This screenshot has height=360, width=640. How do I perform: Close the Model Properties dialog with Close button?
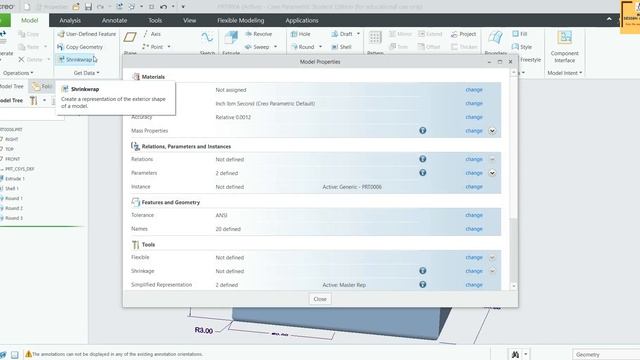click(320, 299)
